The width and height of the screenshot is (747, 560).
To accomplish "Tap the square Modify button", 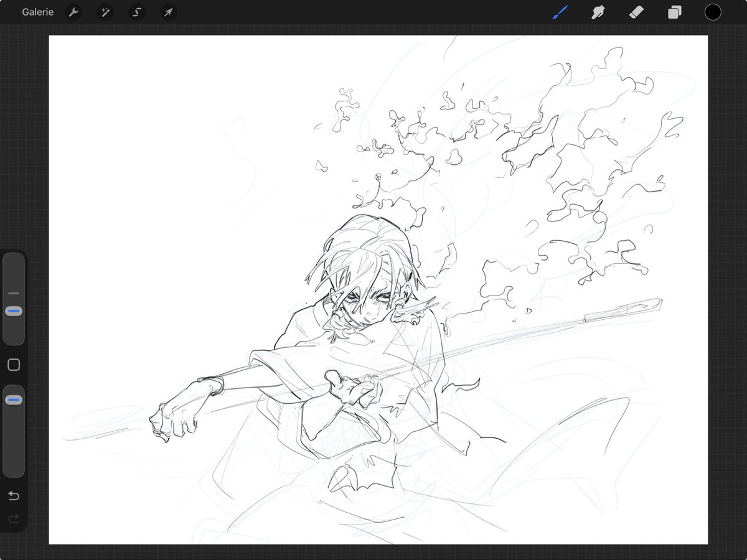I will tap(14, 365).
